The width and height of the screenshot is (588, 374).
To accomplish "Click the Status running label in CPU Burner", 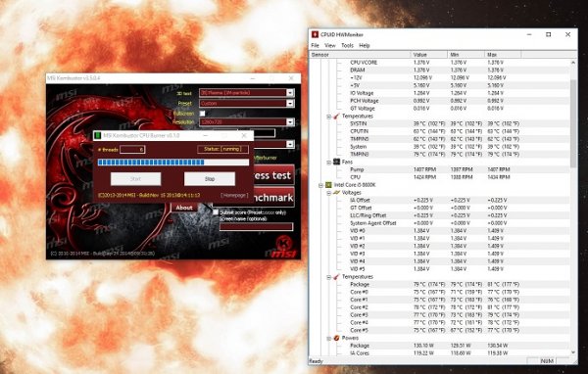I will pos(222,149).
